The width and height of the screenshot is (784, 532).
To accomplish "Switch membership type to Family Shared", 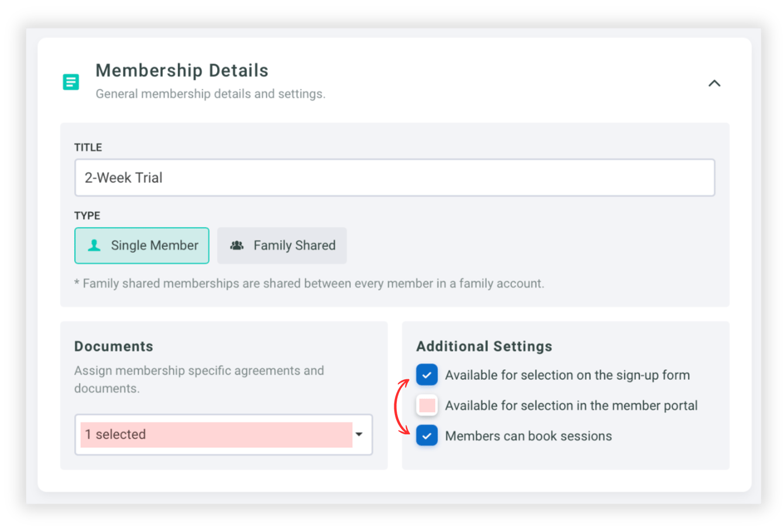I will point(281,245).
